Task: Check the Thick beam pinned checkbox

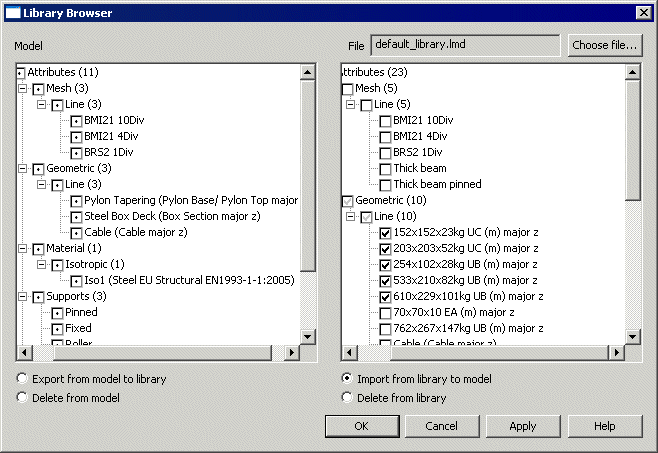Action: tap(385, 185)
